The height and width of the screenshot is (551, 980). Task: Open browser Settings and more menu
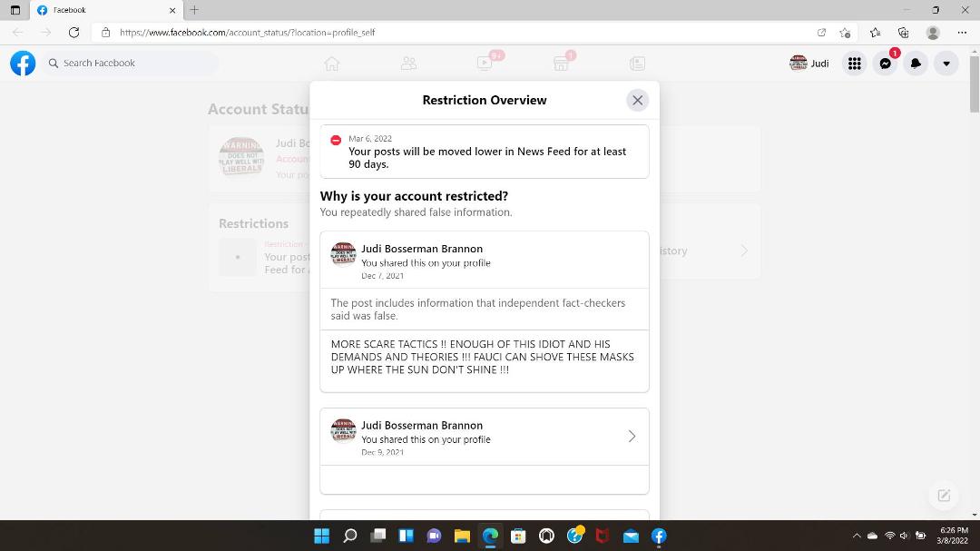(x=962, y=33)
